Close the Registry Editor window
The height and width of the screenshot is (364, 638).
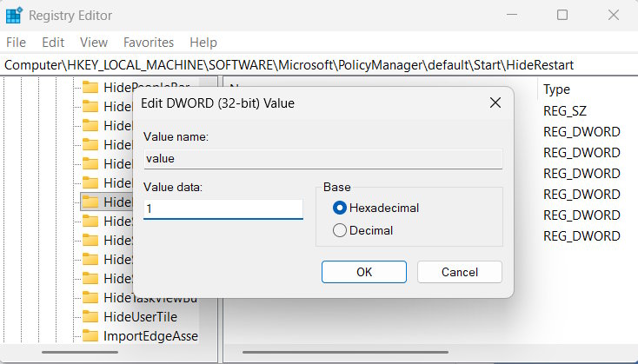[613, 15]
